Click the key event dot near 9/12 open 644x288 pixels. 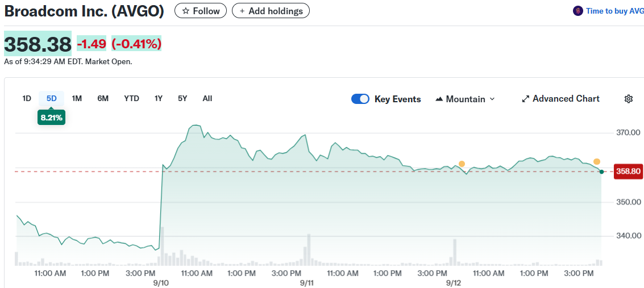click(x=462, y=164)
